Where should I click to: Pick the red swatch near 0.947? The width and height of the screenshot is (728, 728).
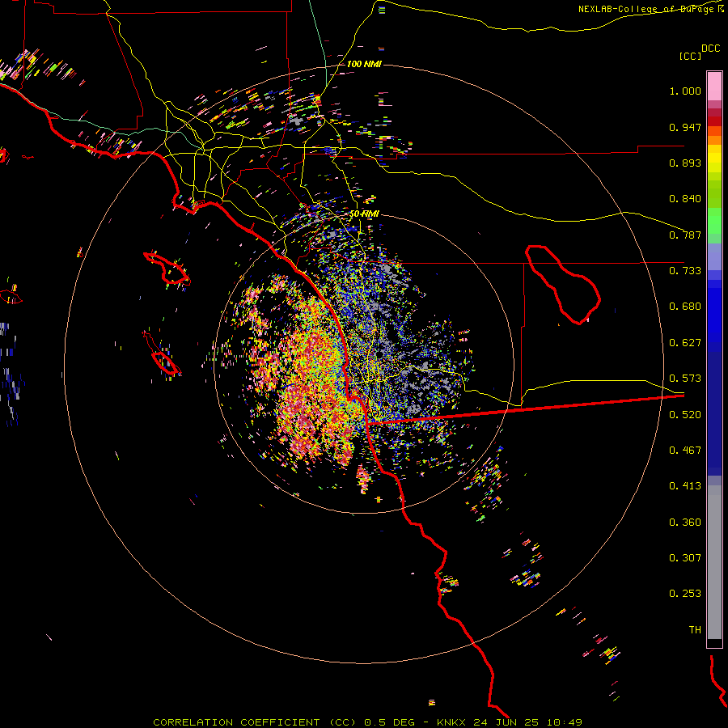714,121
